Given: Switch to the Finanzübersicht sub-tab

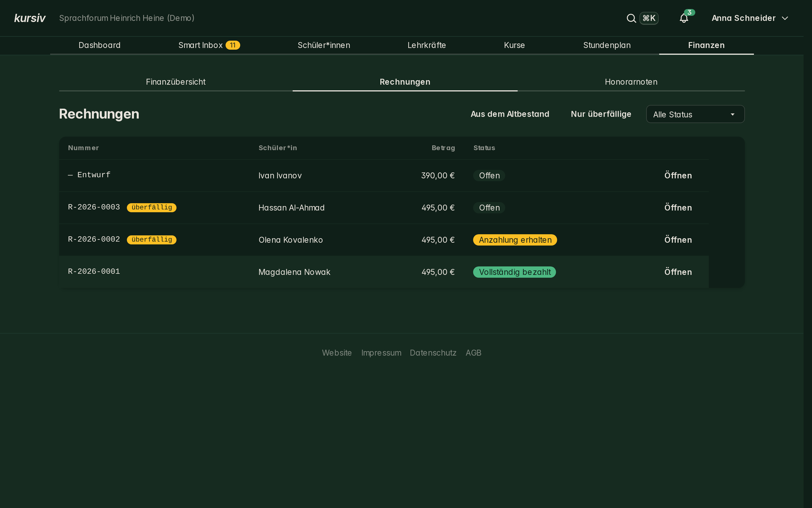Looking at the screenshot, I should pos(176,82).
